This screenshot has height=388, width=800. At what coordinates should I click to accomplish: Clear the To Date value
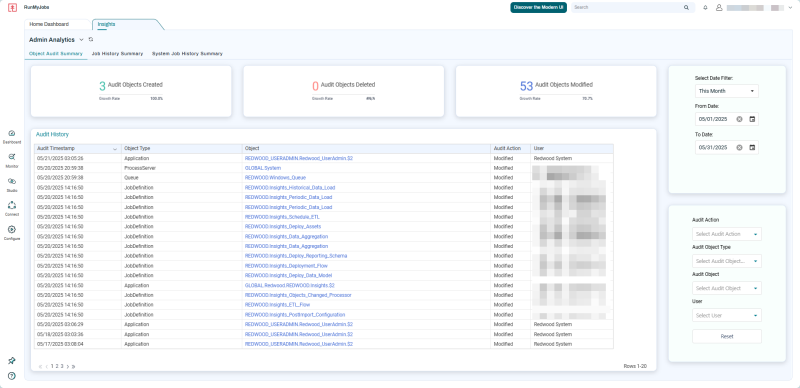click(x=739, y=148)
